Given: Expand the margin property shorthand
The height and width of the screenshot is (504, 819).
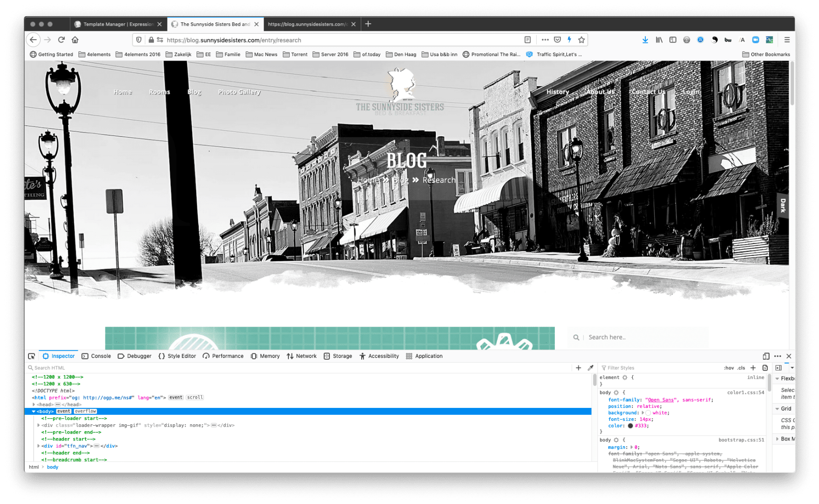Looking at the screenshot, I should 631,447.
